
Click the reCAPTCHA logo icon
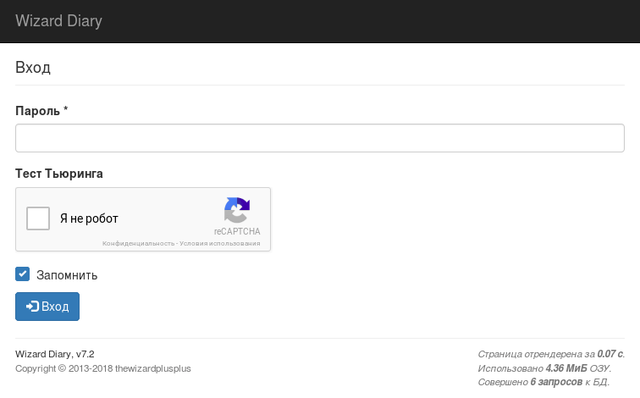click(237, 210)
